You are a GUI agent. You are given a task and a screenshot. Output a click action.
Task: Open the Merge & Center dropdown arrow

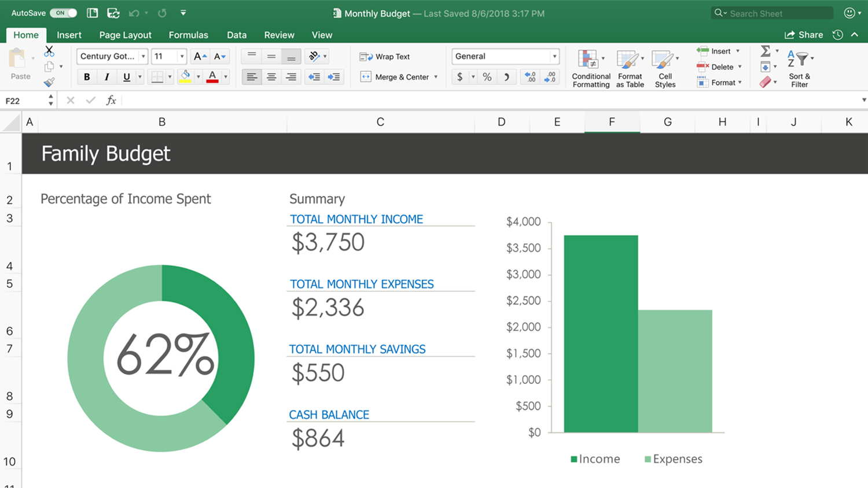[x=436, y=77]
